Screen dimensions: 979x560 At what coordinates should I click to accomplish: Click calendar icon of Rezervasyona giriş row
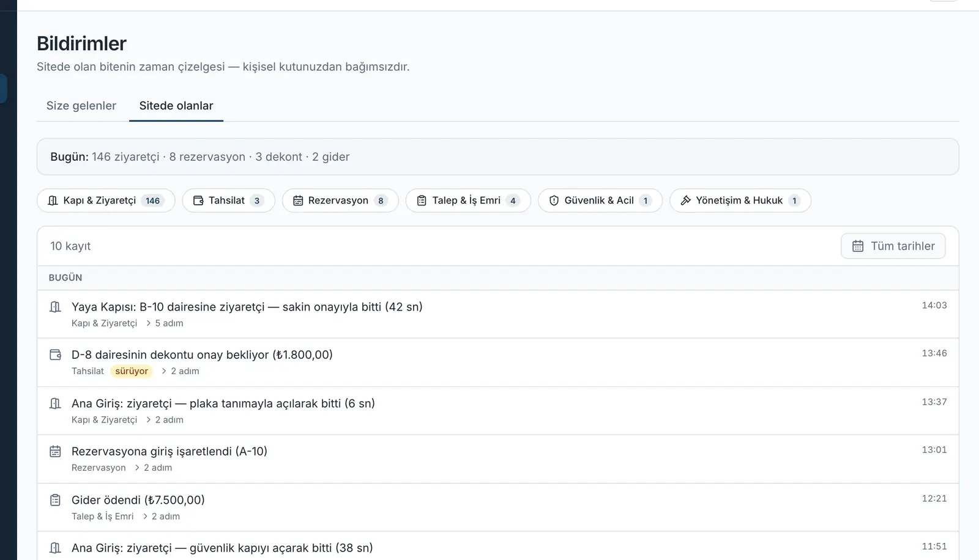[x=55, y=451]
